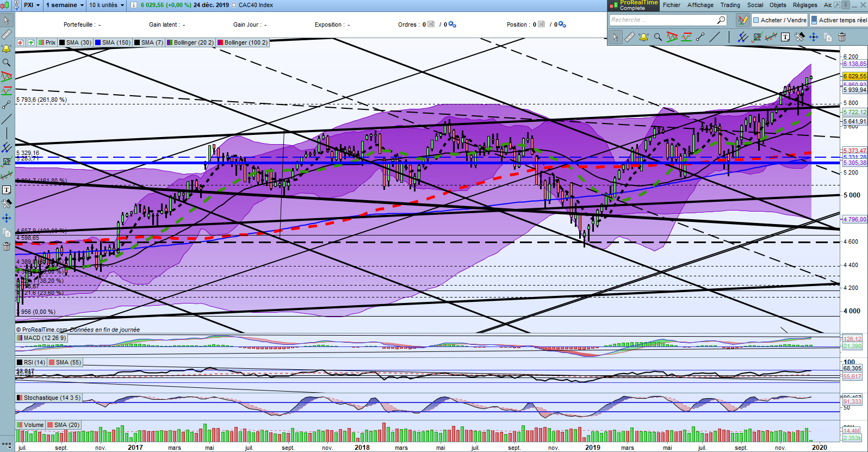Open the Trading menu
This screenshot has height=452, width=868.
pyautogui.click(x=730, y=5)
